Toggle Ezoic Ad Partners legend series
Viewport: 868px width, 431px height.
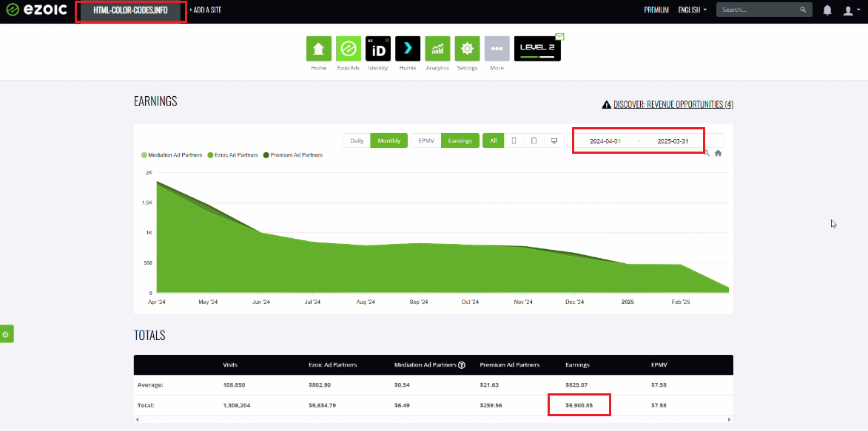coord(233,155)
